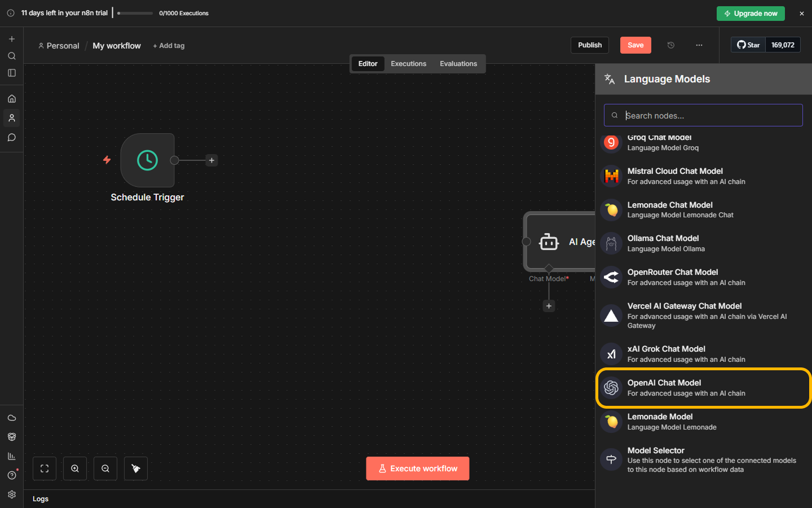Select the Schedule Trigger node
The image size is (812, 508).
click(x=148, y=161)
